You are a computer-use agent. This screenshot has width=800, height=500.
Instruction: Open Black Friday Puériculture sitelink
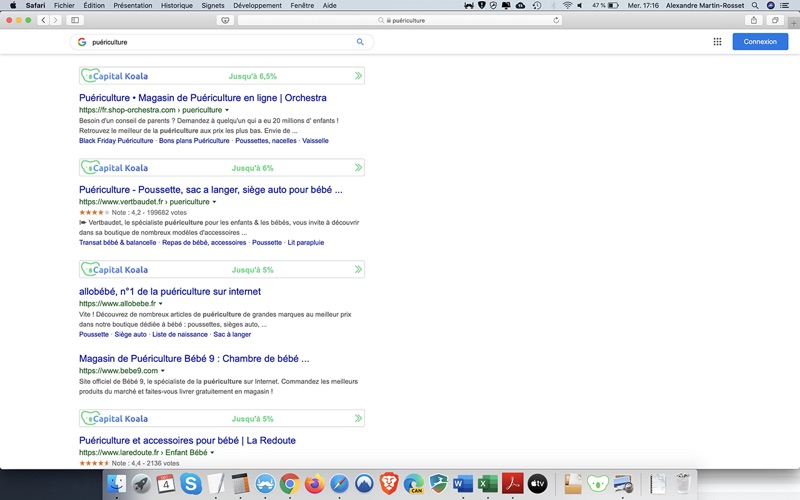(116, 141)
